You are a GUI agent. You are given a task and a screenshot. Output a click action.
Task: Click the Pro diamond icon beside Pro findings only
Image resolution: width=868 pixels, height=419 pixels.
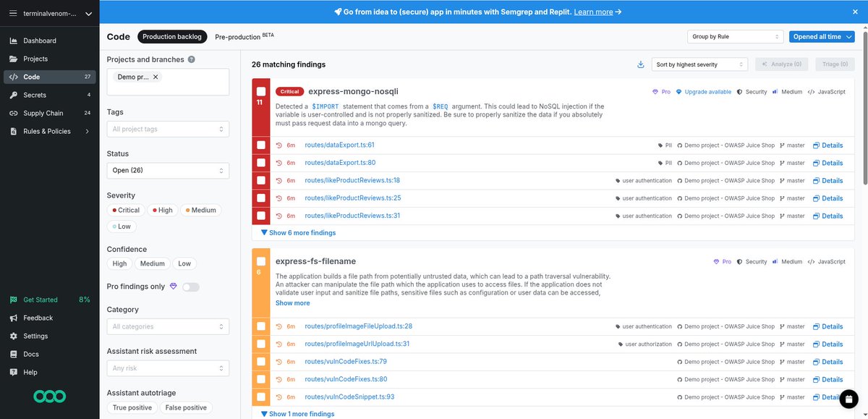(173, 287)
